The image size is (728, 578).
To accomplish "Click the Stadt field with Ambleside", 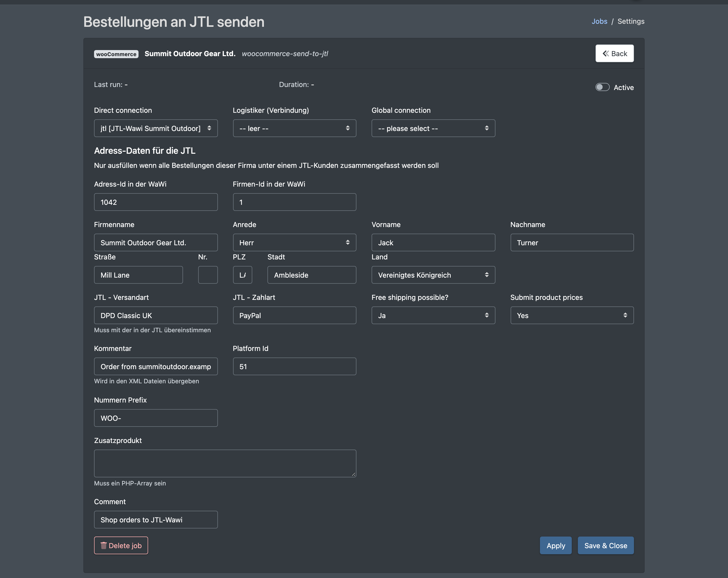I will [312, 275].
